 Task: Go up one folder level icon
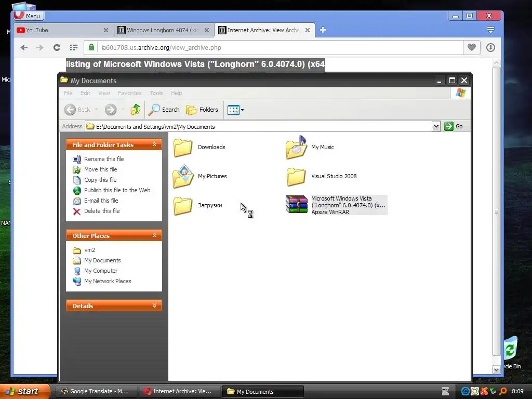(136, 110)
